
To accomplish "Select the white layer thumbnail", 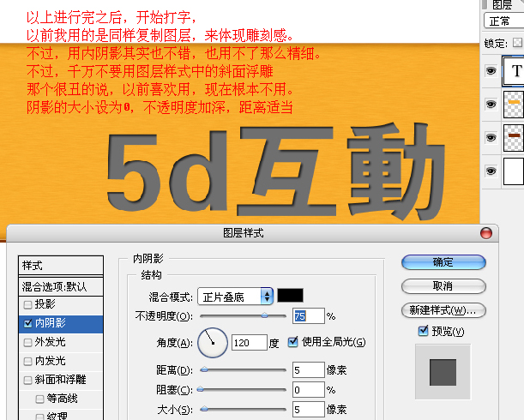I will pos(514,171).
